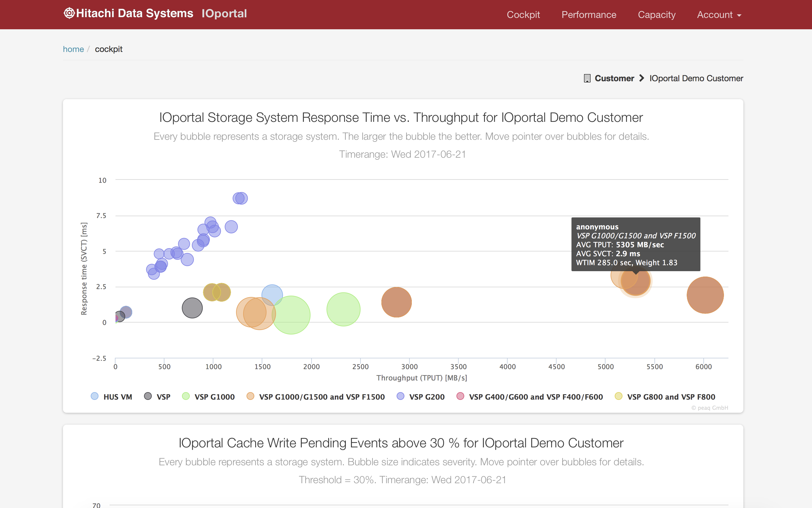Click the home breadcrumb link
812x508 pixels.
73,49
